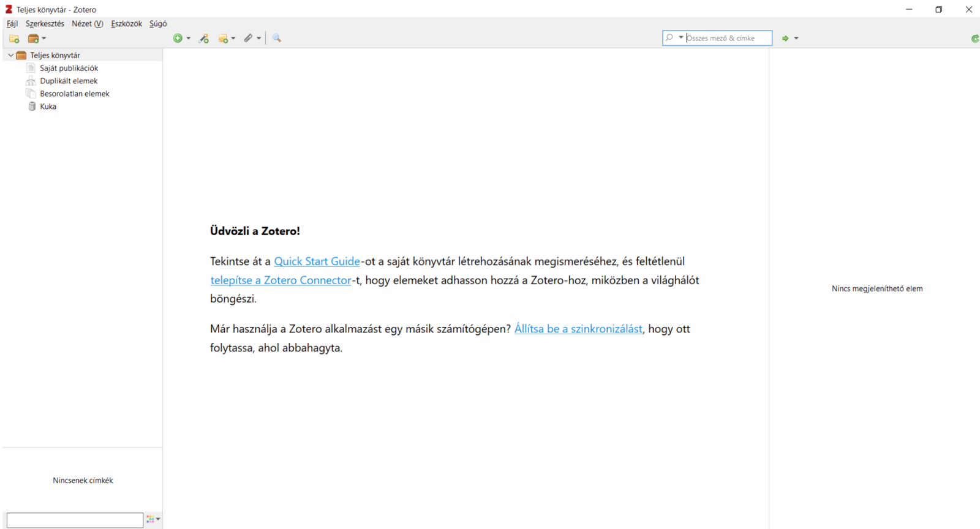Screen dimensions: 980x529
Task: Restore down the Zotero window
Action: (x=938, y=9)
